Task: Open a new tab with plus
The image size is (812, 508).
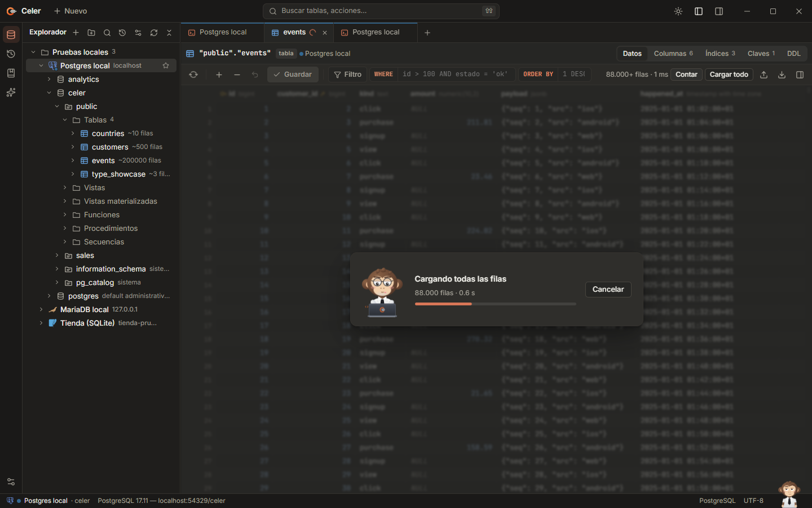Action: (427, 33)
